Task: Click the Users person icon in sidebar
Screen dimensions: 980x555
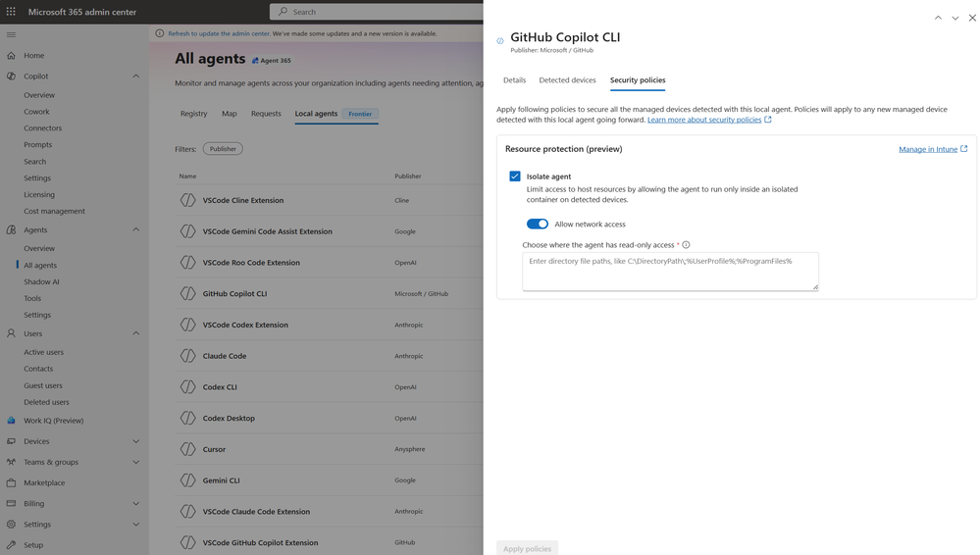Action: point(11,333)
